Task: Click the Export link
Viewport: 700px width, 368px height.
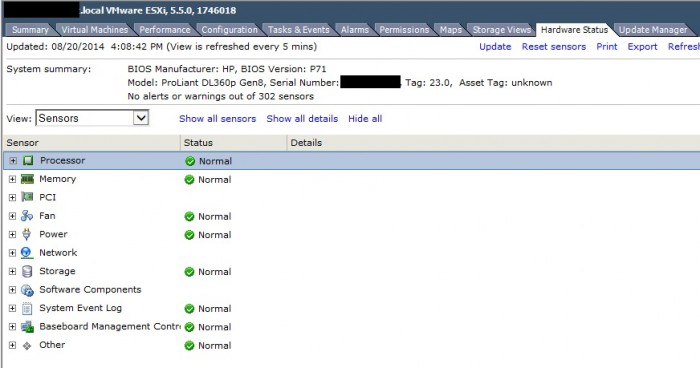Action: 642,47
